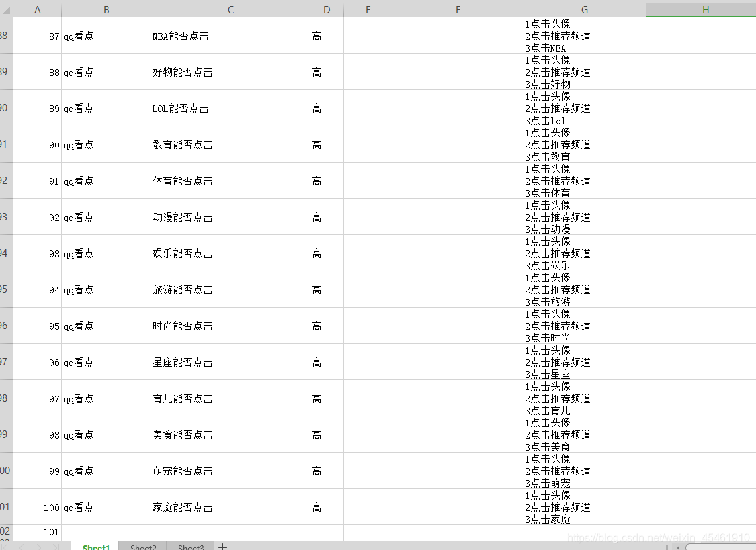Click the cell '好物能否点击'

[230, 72]
